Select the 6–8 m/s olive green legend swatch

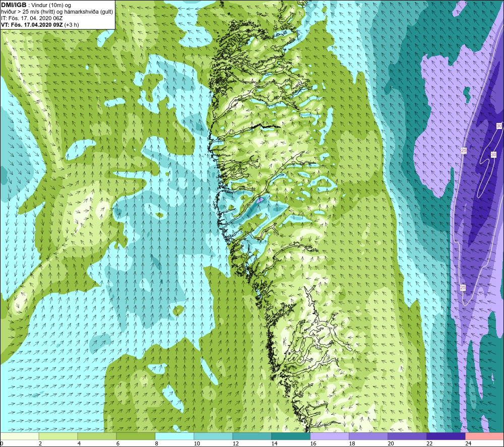tap(136, 436)
